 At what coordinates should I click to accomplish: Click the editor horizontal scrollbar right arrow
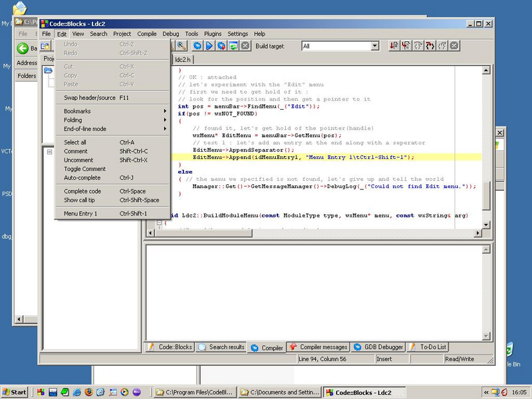(x=477, y=233)
